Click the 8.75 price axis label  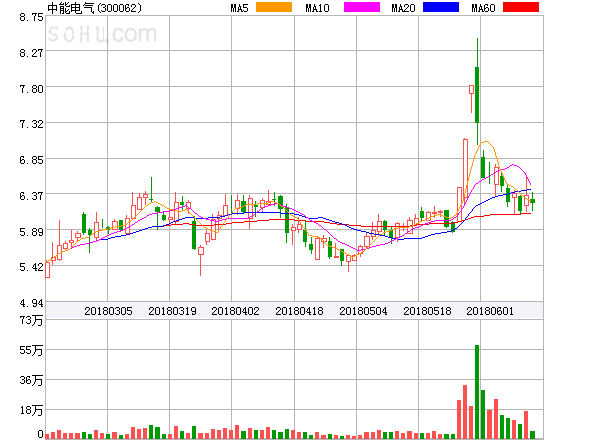click(x=31, y=17)
